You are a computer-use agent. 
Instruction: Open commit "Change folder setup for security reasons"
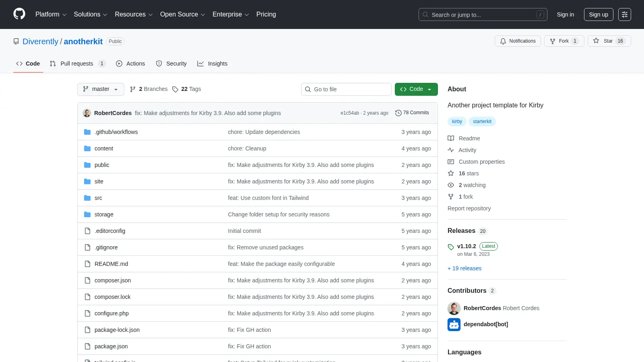point(279,214)
